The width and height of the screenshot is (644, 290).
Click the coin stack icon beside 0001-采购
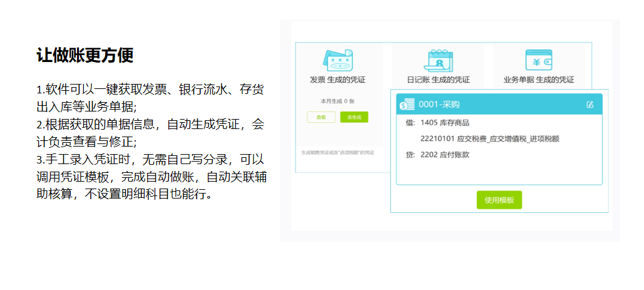pyautogui.click(x=407, y=105)
